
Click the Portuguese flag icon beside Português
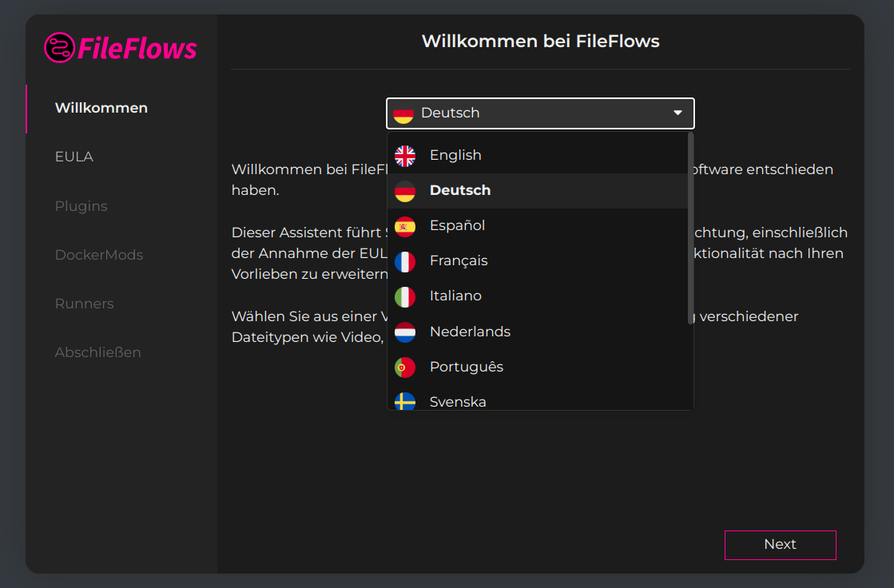405,367
